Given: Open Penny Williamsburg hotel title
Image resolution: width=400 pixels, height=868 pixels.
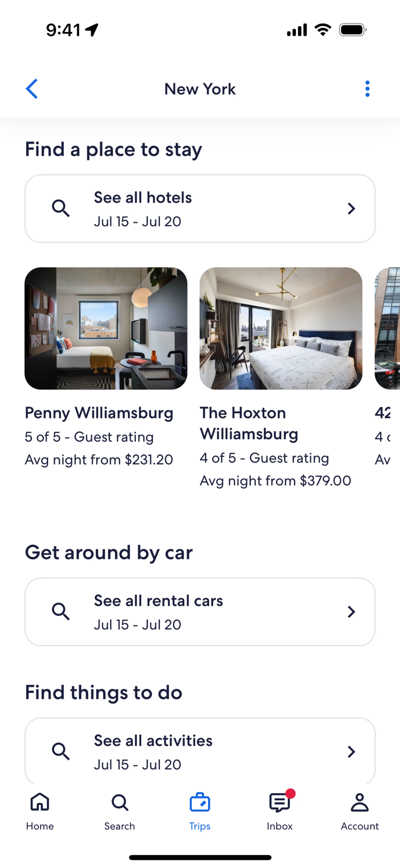Looking at the screenshot, I should (x=99, y=413).
